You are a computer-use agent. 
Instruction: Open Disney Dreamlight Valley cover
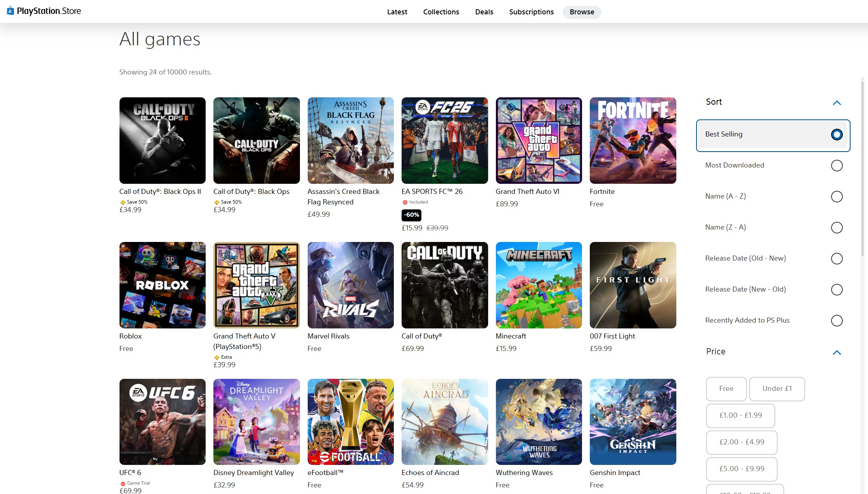click(256, 422)
